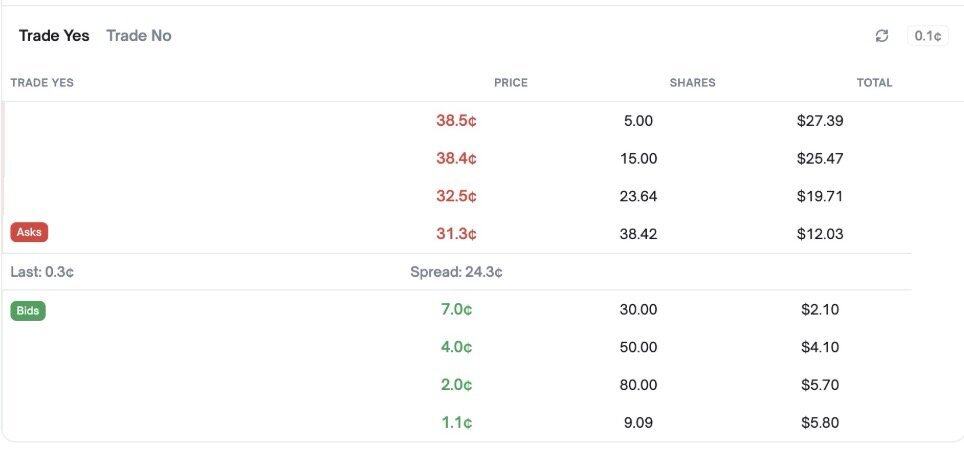Select the lowest ask at 31.3¢

456,234
